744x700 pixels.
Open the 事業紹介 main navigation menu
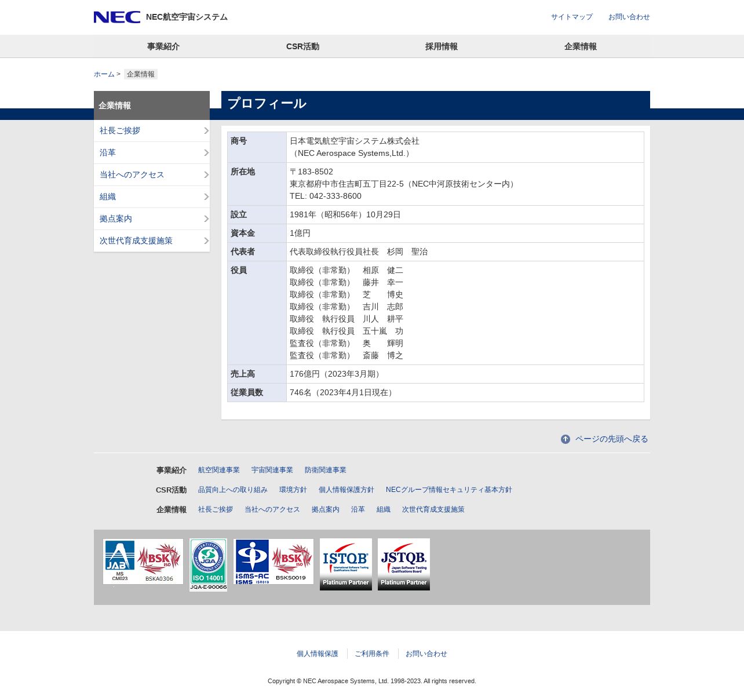click(x=163, y=46)
